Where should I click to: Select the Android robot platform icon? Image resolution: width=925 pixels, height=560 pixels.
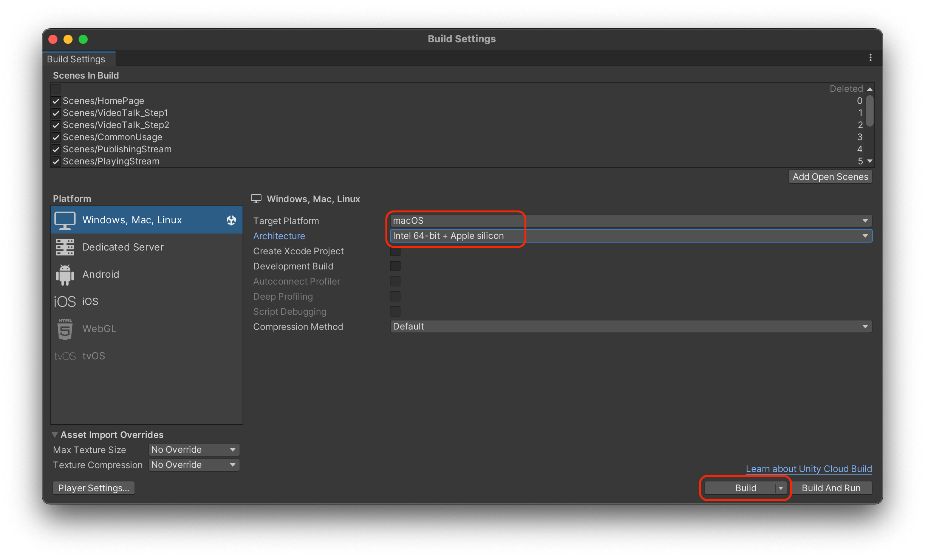65,275
